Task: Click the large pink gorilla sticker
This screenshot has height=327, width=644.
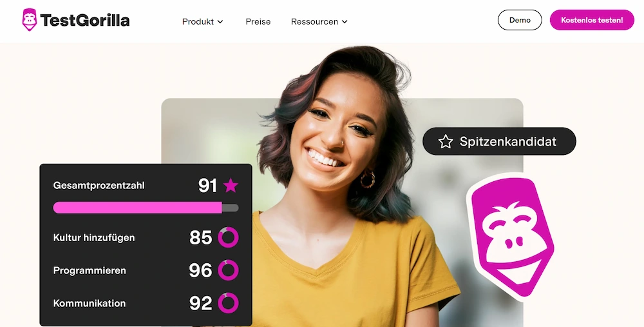Action: click(512, 236)
